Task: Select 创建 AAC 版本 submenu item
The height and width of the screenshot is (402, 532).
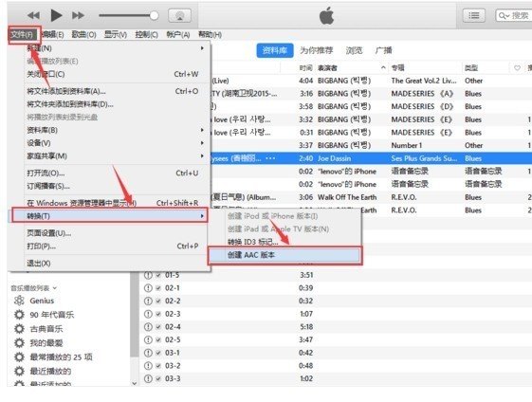Action: pos(284,255)
